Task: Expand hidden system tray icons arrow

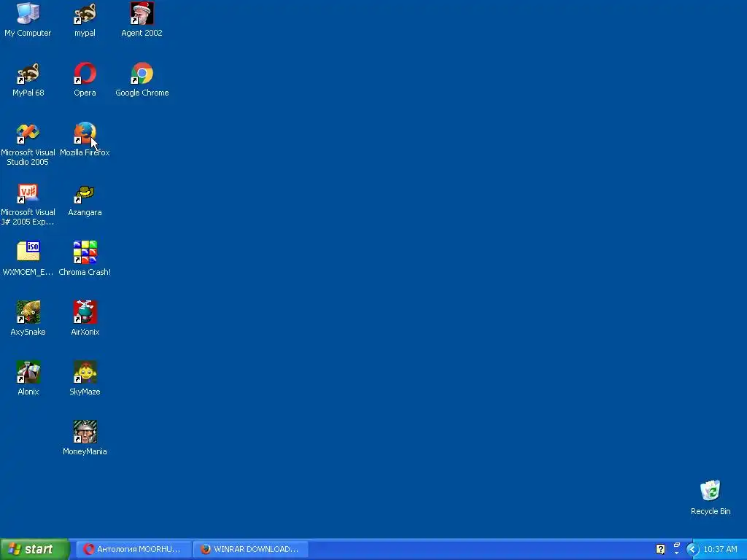Action: (692, 550)
